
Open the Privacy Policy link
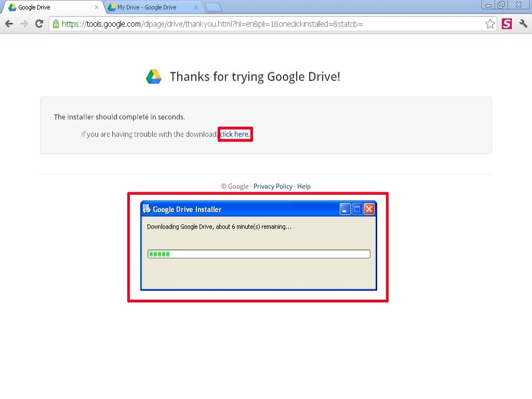[273, 187]
